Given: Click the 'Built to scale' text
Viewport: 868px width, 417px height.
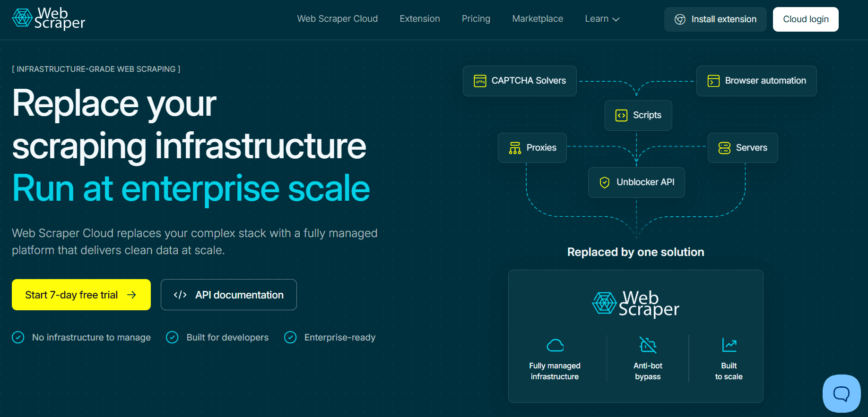Looking at the screenshot, I should 729,371.
